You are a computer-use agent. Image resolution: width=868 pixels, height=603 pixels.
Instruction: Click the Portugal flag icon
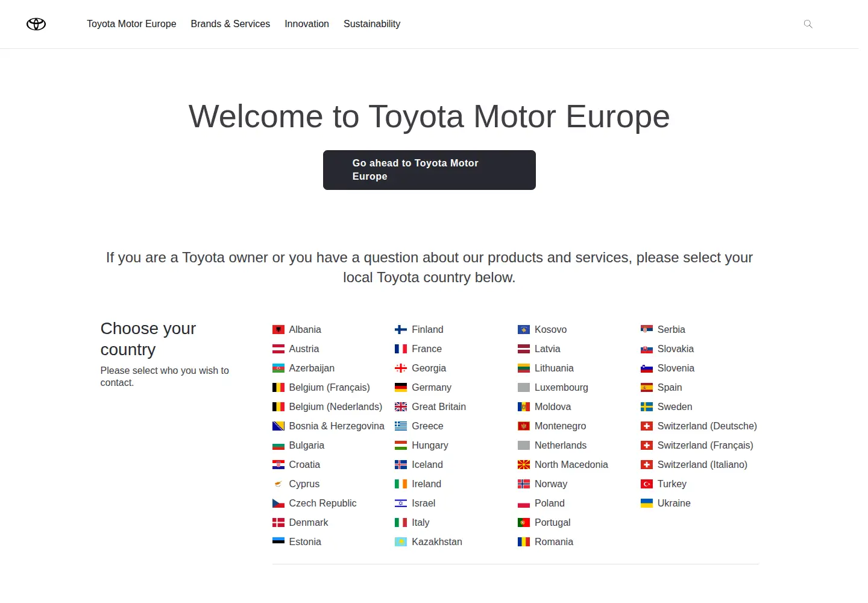[524, 523]
